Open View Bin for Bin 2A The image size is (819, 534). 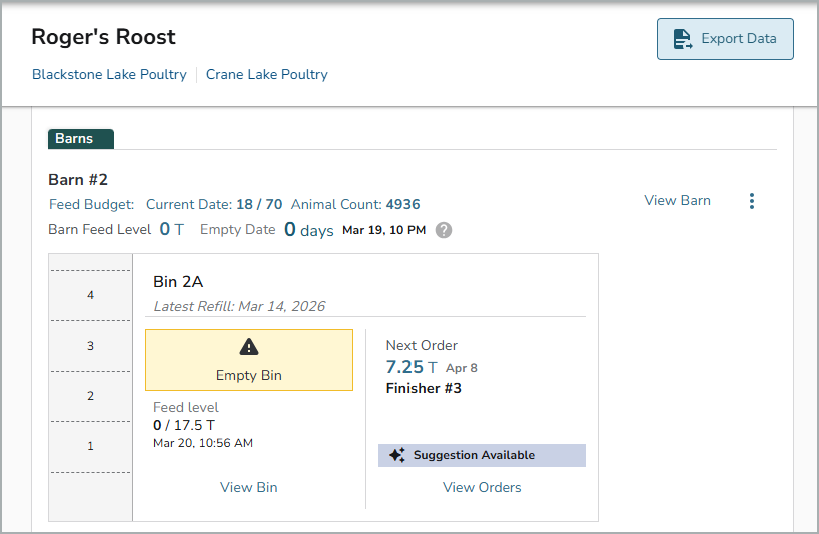coord(249,487)
